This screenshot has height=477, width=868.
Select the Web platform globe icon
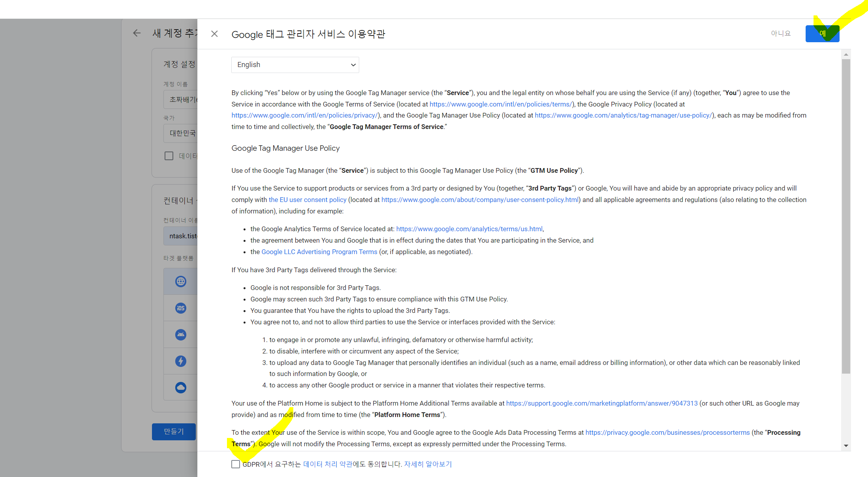coord(181,281)
